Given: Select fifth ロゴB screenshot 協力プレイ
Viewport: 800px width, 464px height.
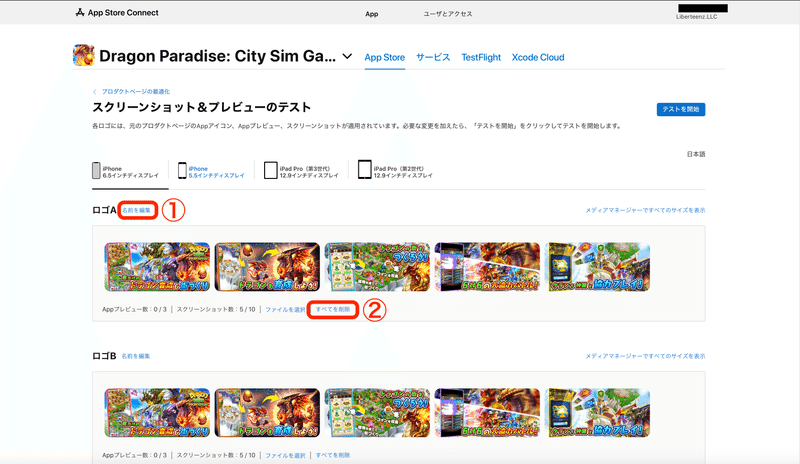Looking at the screenshot, I should (597, 413).
